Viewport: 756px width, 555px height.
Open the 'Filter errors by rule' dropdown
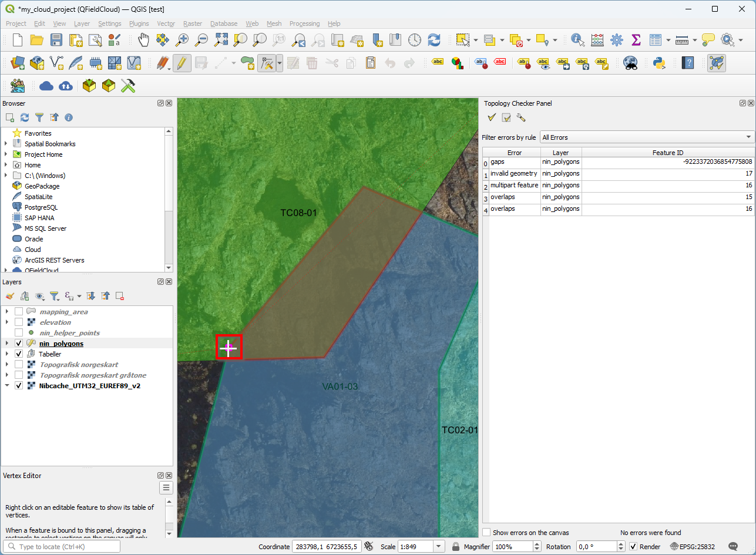coord(647,137)
